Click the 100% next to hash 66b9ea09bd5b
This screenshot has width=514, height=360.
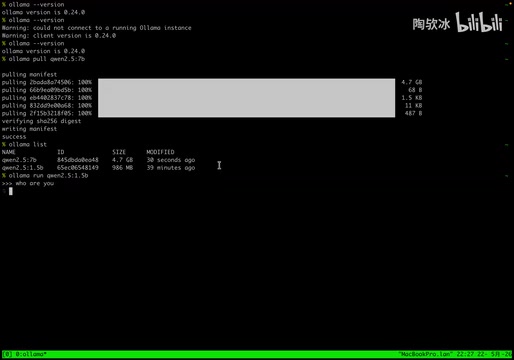coord(85,90)
